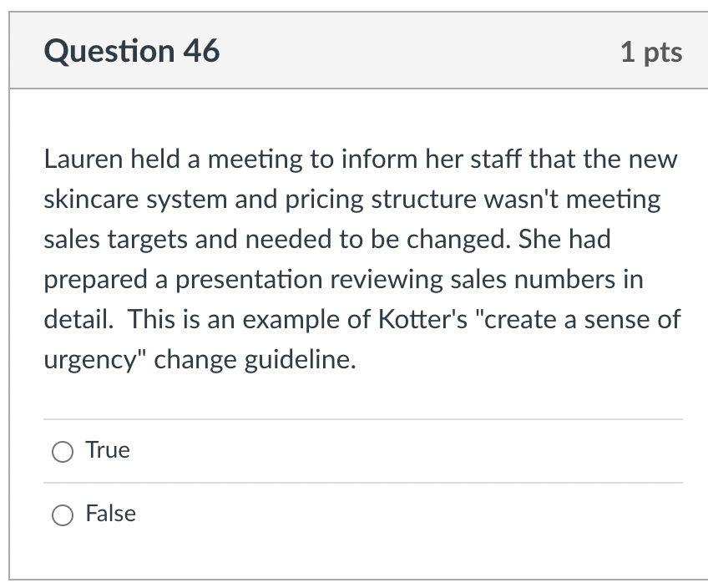708x588 pixels.
Task: Click the circle next to True
Action: click(62, 451)
